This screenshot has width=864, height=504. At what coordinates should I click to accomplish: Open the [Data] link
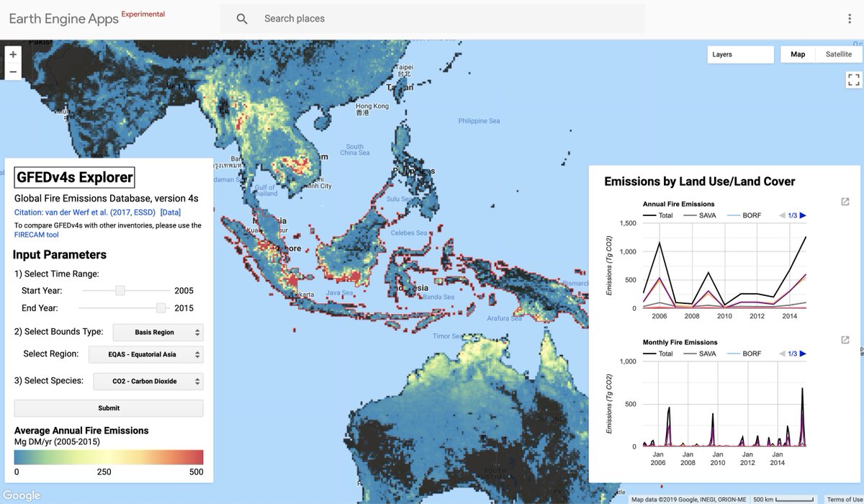[171, 212]
